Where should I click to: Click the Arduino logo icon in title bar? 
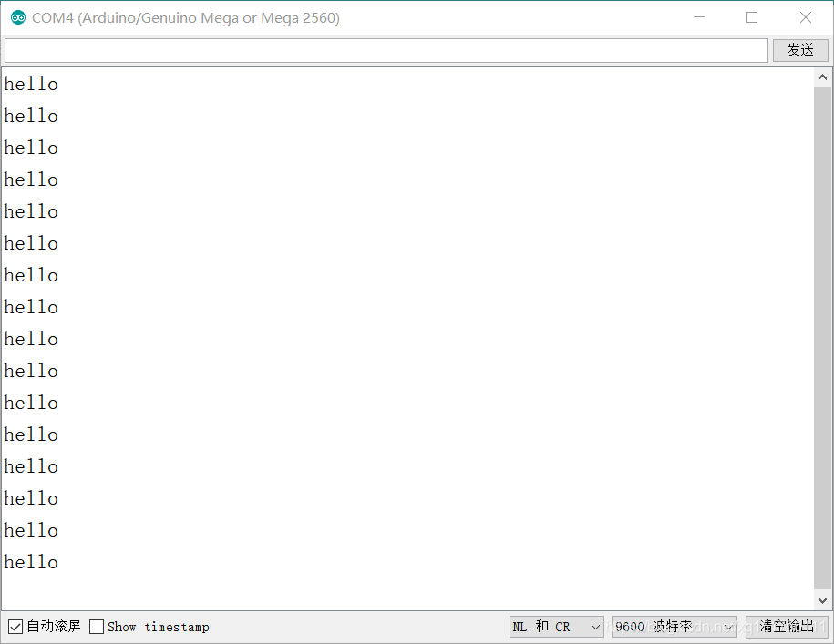click(x=18, y=17)
